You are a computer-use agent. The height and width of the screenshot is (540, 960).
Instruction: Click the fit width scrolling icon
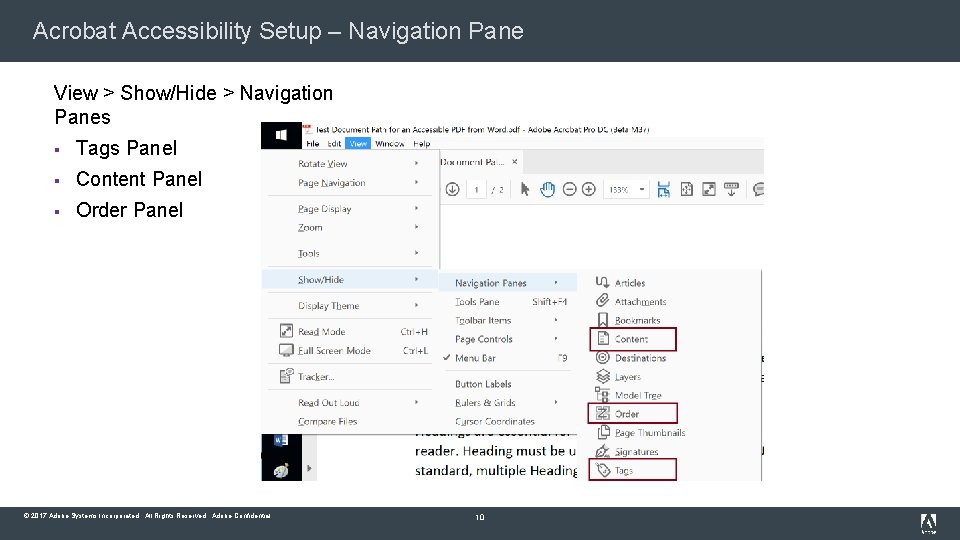(663, 189)
